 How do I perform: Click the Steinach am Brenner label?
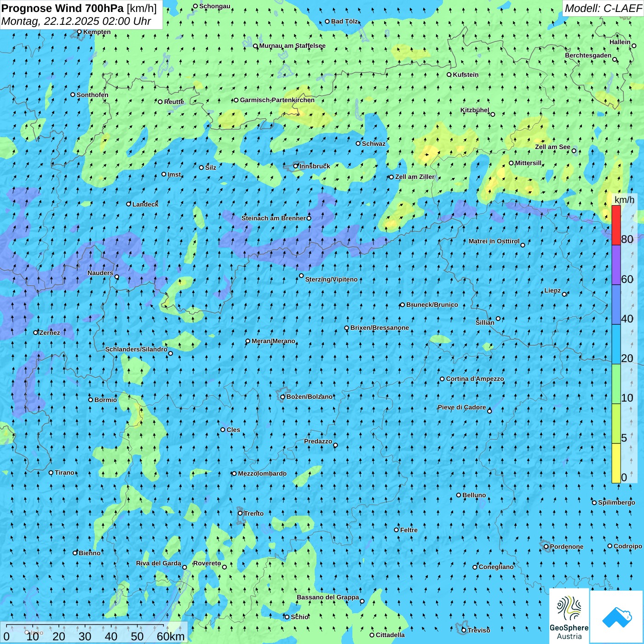click(x=273, y=218)
